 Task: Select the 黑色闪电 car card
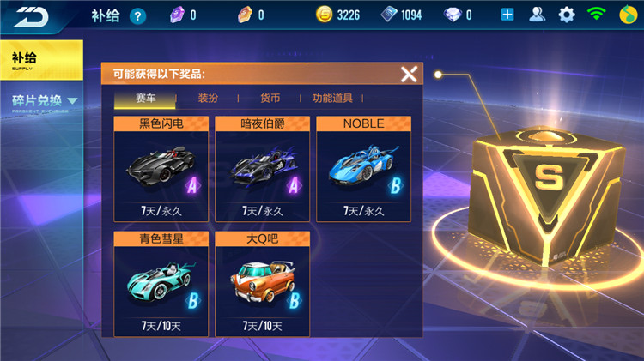[x=161, y=169]
